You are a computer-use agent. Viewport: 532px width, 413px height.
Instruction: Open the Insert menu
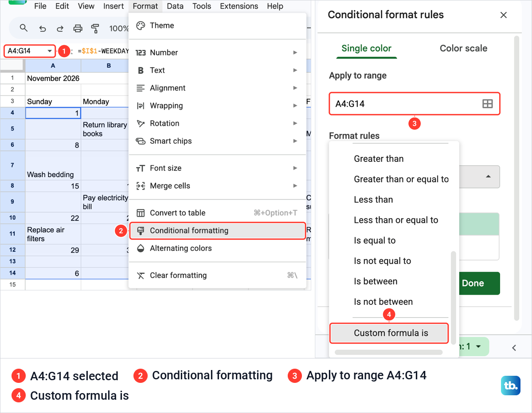click(x=113, y=6)
